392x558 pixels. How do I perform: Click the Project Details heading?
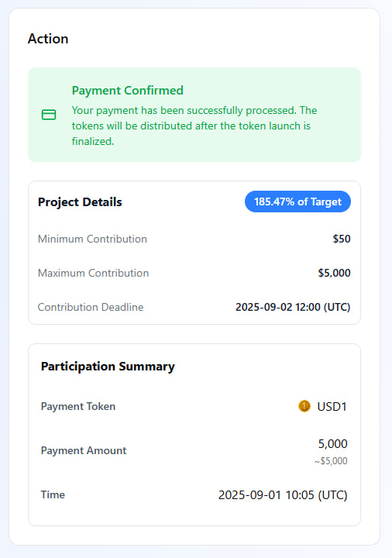80,201
